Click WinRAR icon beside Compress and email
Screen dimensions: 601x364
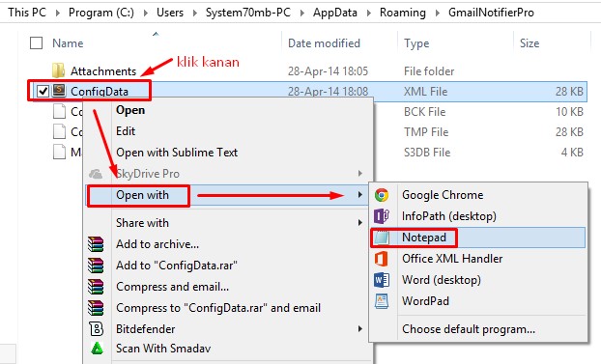point(96,287)
